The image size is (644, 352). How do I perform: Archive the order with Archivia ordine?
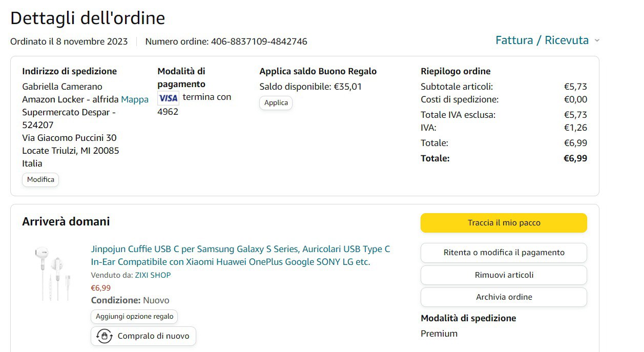pyautogui.click(x=504, y=297)
